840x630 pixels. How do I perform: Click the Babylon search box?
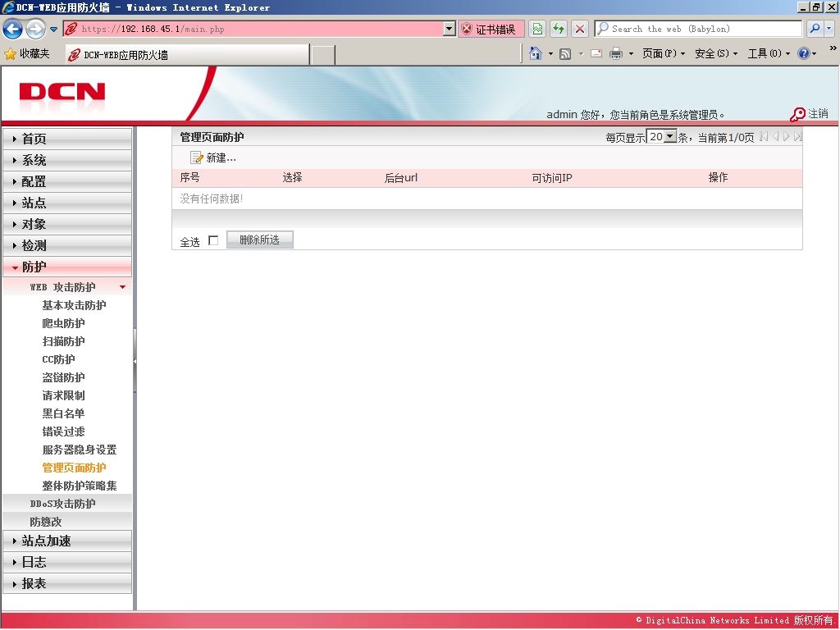click(x=698, y=29)
